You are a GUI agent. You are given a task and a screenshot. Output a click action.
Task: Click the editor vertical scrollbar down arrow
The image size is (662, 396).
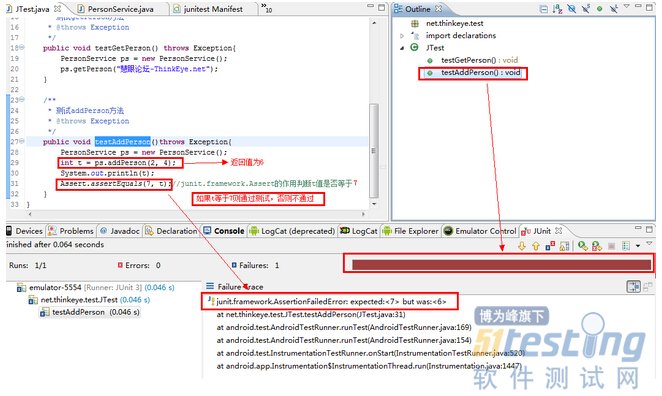374,204
